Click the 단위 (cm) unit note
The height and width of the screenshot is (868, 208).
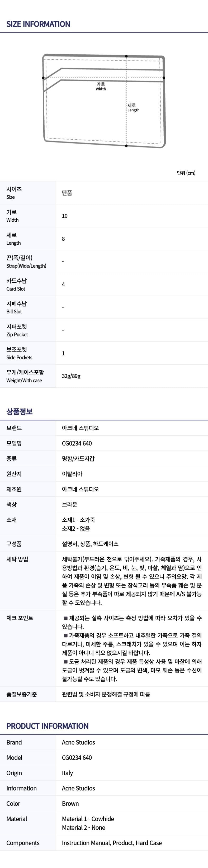click(186, 173)
